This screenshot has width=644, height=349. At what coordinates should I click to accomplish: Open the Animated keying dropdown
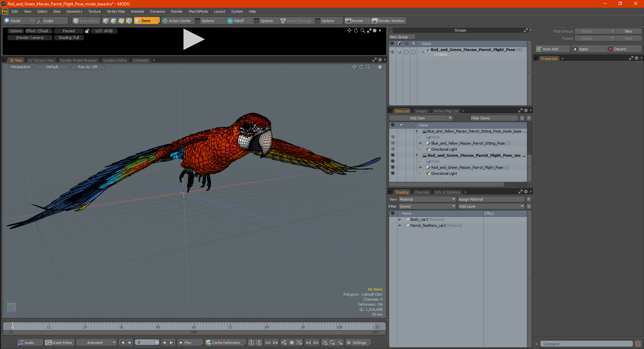click(96, 343)
